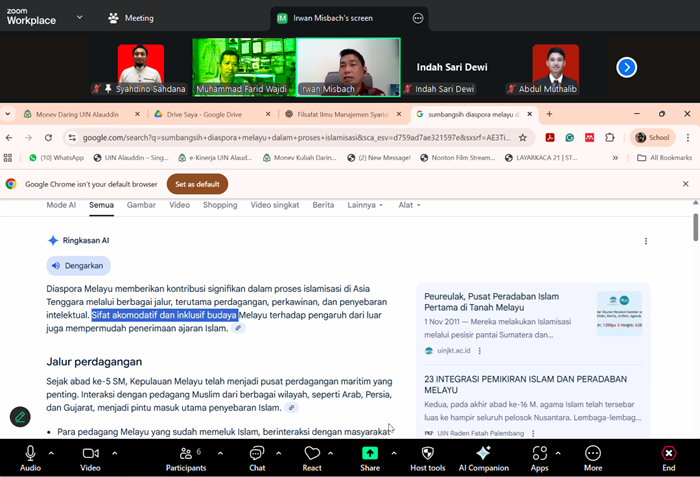Click the red PDF extension icon
The image size is (700, 477).
click(550, 138)
